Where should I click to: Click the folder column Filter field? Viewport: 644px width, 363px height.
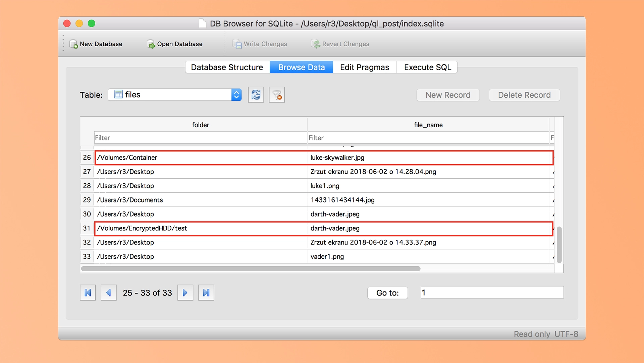pyautogui.click(x=201, y=138)
